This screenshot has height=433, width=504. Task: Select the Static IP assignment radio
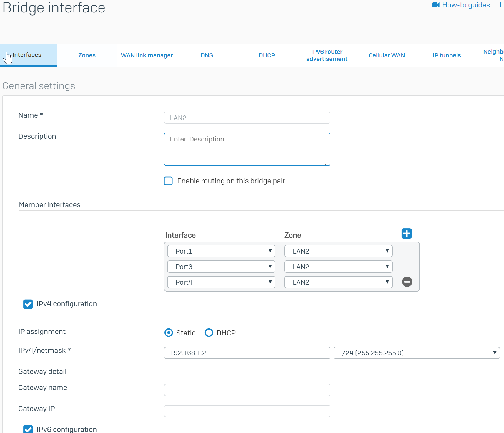169,333
